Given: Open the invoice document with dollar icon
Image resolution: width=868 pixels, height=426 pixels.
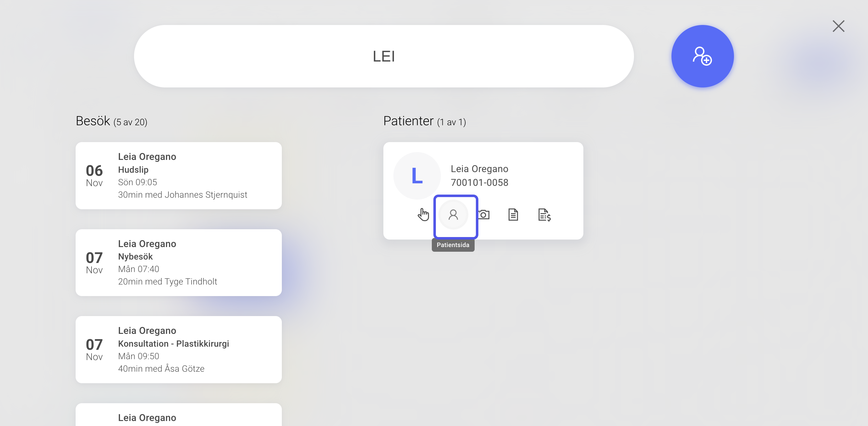Looking at the screenshot, I should click(544, 215).
